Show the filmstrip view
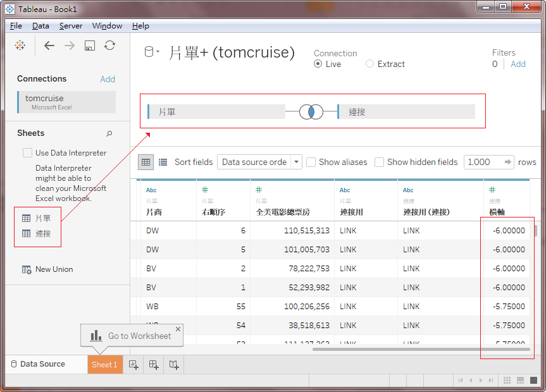The width and height of the screenshot is (546, 392). pyautogui.click(x=520, y=380)
